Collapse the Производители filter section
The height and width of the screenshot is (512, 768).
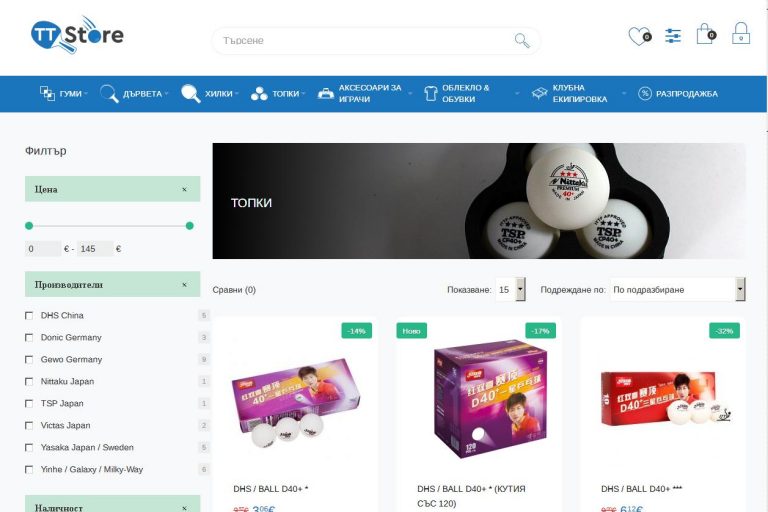[x=184, y=285]
